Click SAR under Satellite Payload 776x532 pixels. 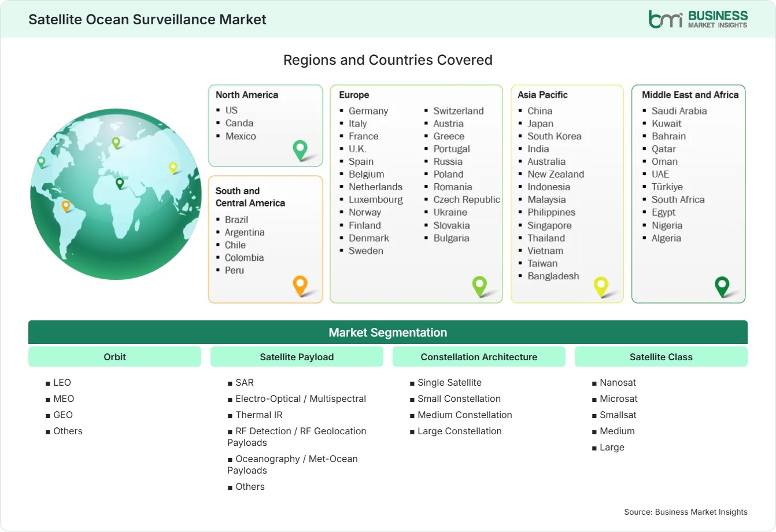245,383
